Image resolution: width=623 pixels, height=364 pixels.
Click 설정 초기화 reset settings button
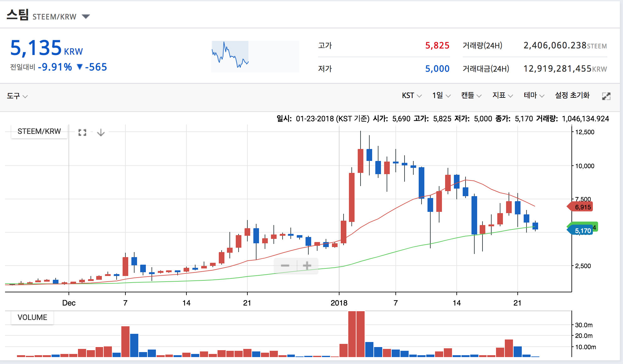[572, 96]
